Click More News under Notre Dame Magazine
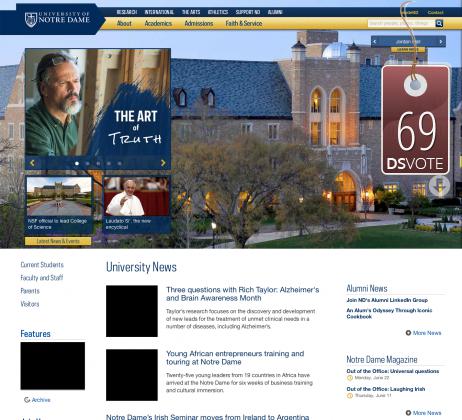This screenshot has height=420, width=462. (x=427, y=413)
